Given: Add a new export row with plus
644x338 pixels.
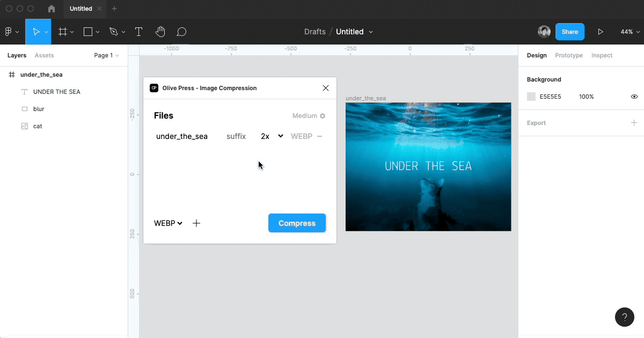Looking at the screenshot, I should (196, 223).
